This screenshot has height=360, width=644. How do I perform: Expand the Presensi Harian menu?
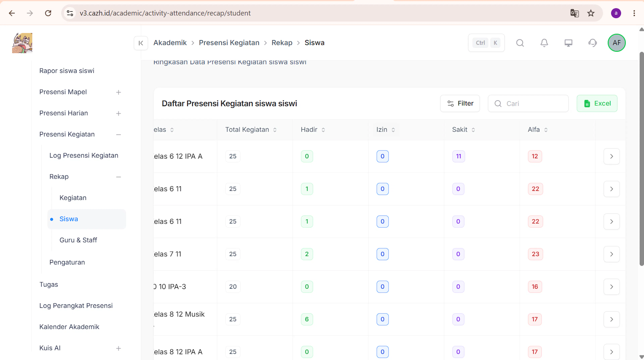[x=119, y=113]
